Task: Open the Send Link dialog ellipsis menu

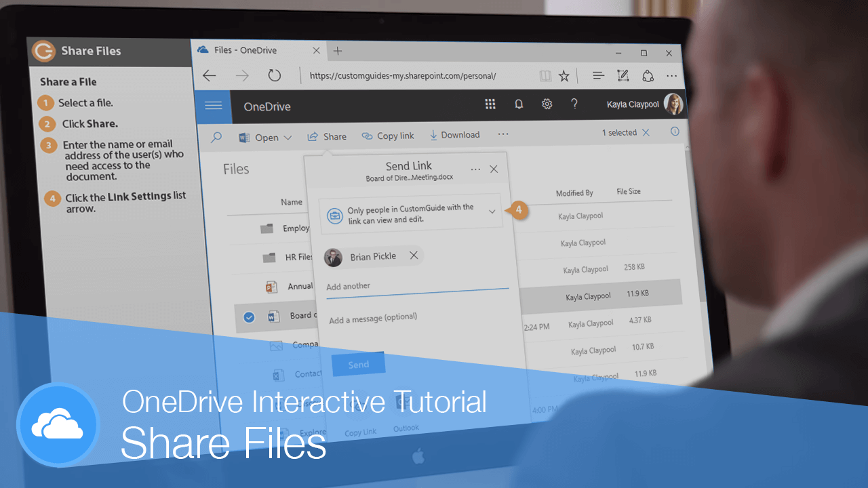Action: (x=475, y=168)
